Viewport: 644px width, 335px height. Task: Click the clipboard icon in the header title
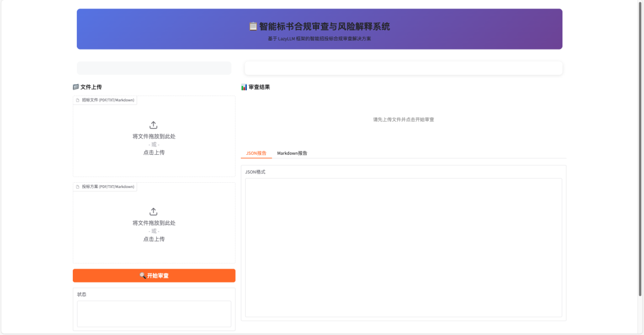coord(253,26)
